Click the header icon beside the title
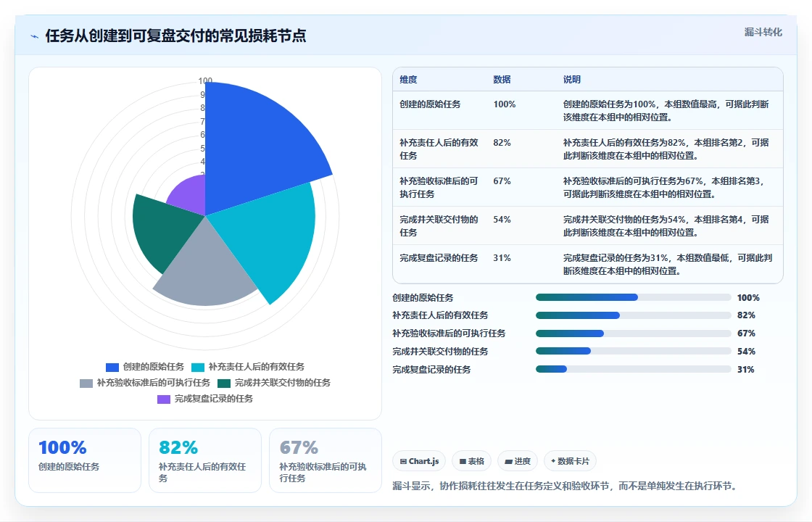Screen dimensions: 812x522 click(x=34, y=36)
